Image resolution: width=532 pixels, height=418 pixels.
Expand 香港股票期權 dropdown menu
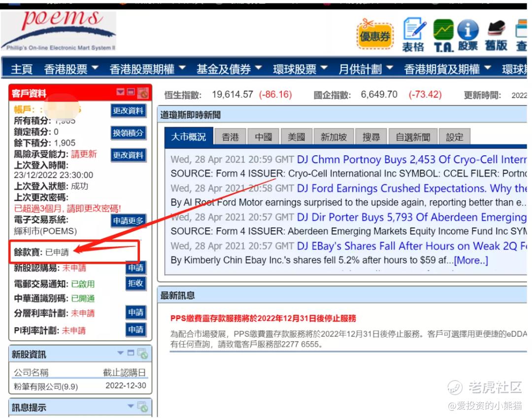pyautogui.click(x=148, y=70)
